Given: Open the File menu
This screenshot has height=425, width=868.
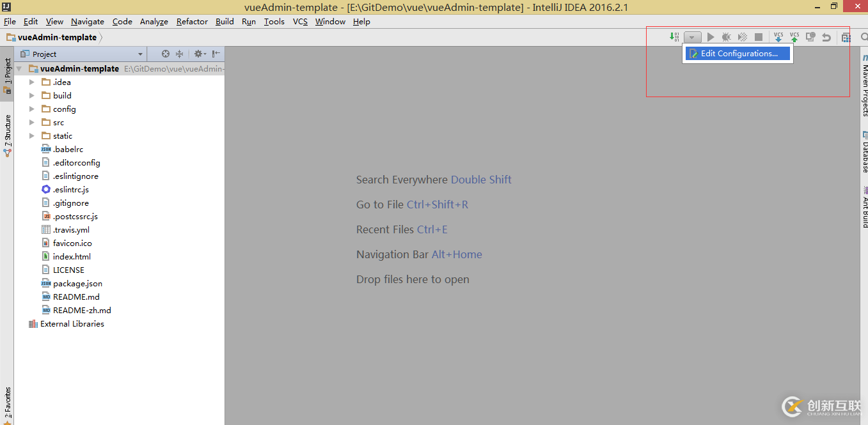Looking at the screenshot, I should coord(10,21).
